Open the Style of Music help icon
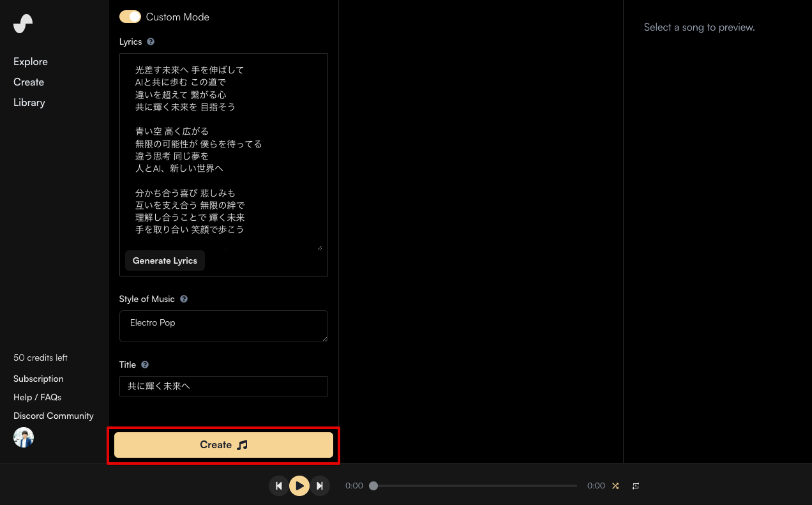Screen dimensions: 812x505 tap(184, 298)
